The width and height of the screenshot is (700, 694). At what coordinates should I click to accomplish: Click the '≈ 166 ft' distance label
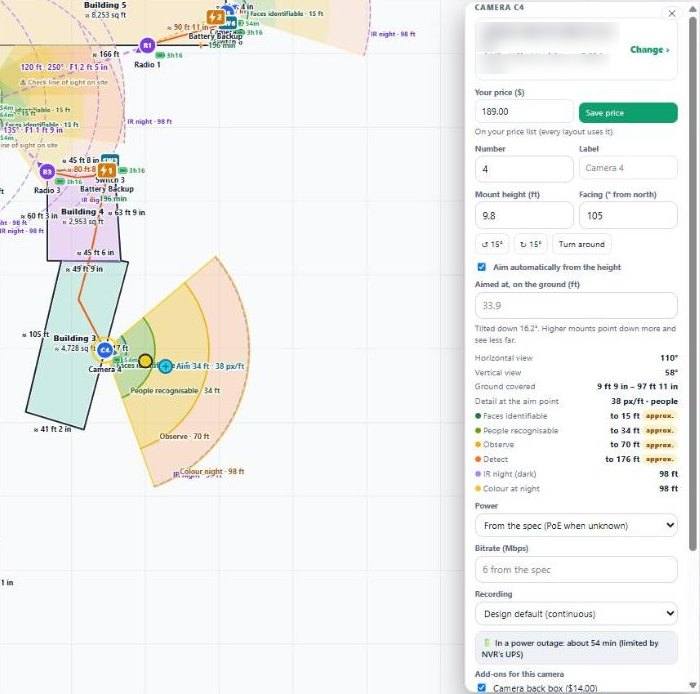click(x=106, y=54)
